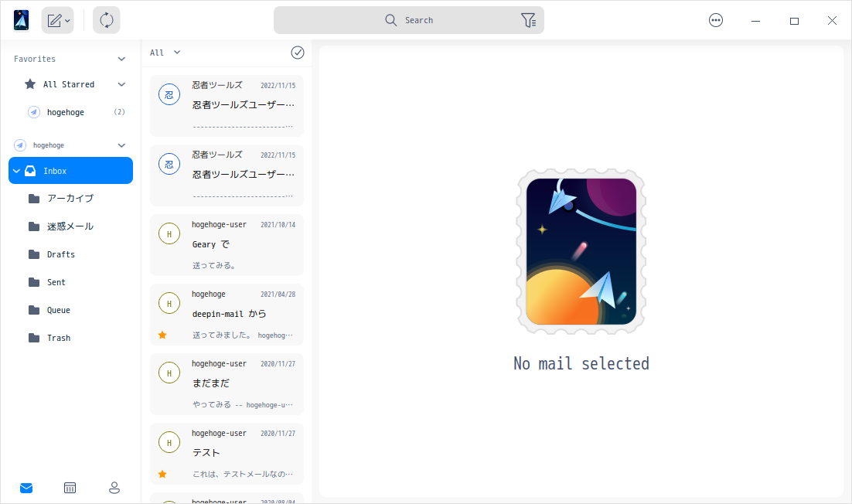Open the search filter funnel icon
This screenshot has width=852, height=504.
528,20
